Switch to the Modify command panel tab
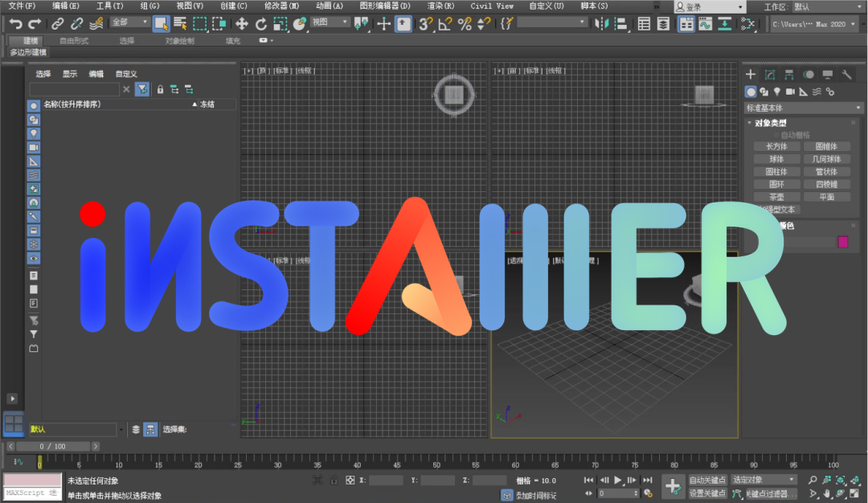This screenshot has width=868, height=503. tap(770, 75)
